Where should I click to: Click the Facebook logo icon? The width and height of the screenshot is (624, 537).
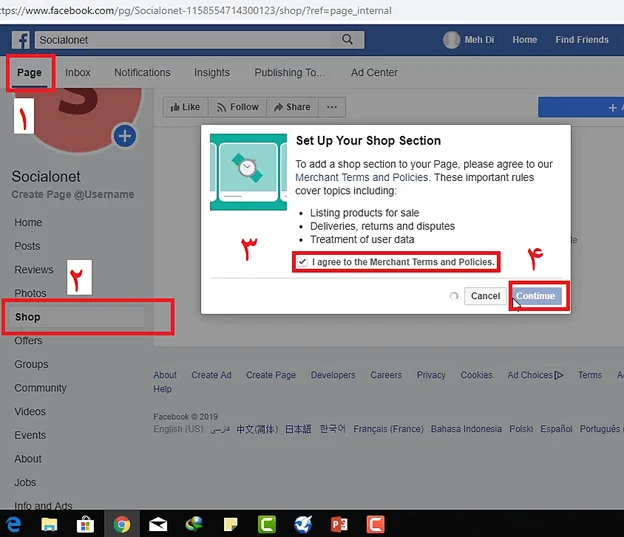tap(21, 40)
